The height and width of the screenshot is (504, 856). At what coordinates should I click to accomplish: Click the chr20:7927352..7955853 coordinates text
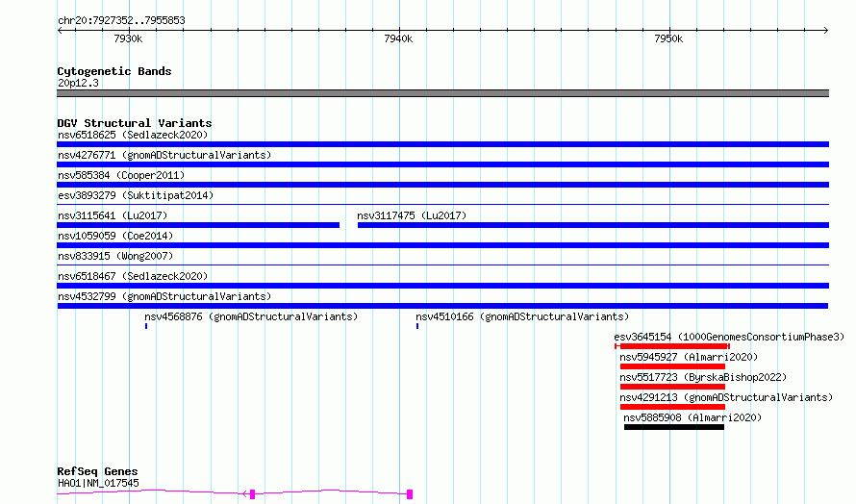pos(121,21)
